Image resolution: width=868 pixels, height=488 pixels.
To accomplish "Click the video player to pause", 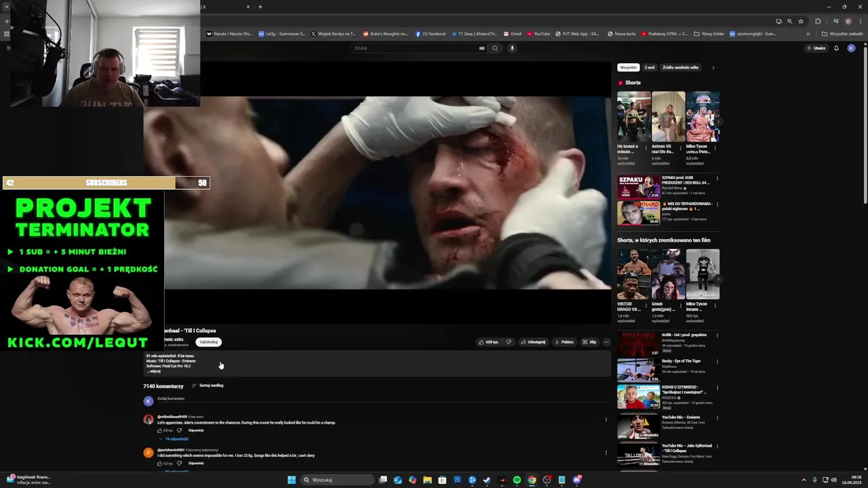I will coord(377,193).
